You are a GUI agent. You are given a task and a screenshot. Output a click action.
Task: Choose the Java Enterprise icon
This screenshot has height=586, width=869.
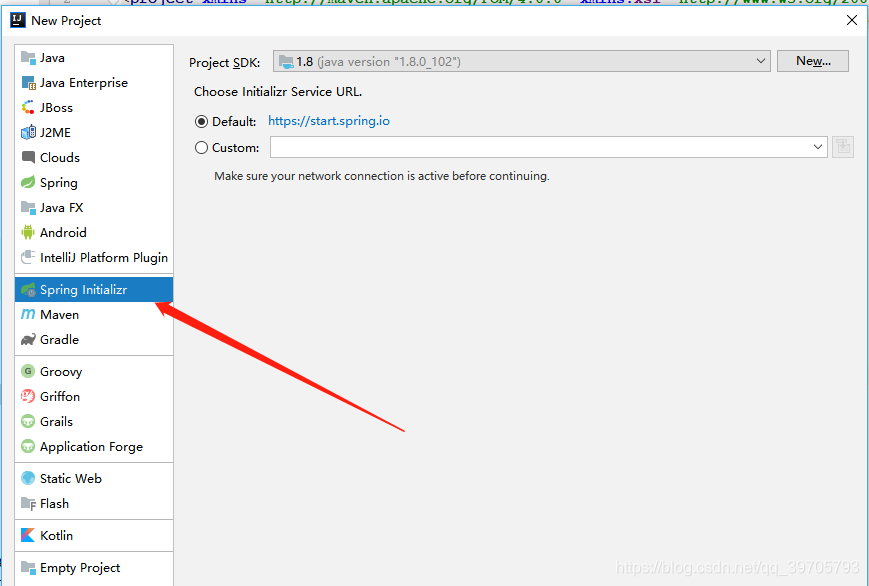(x=28, y=83)
